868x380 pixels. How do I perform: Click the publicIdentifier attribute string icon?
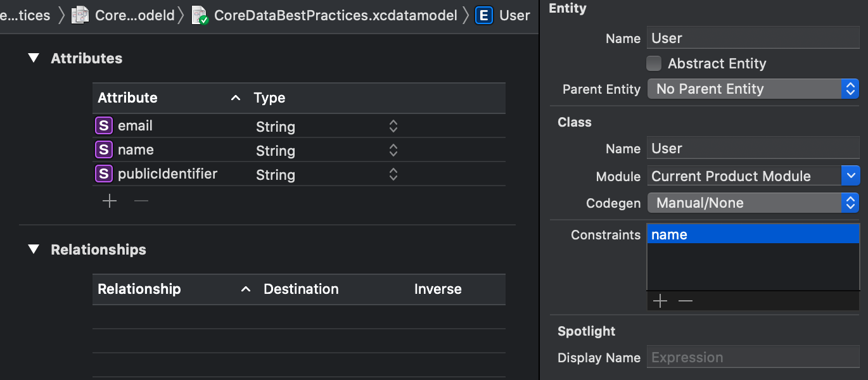pos(103,174)
